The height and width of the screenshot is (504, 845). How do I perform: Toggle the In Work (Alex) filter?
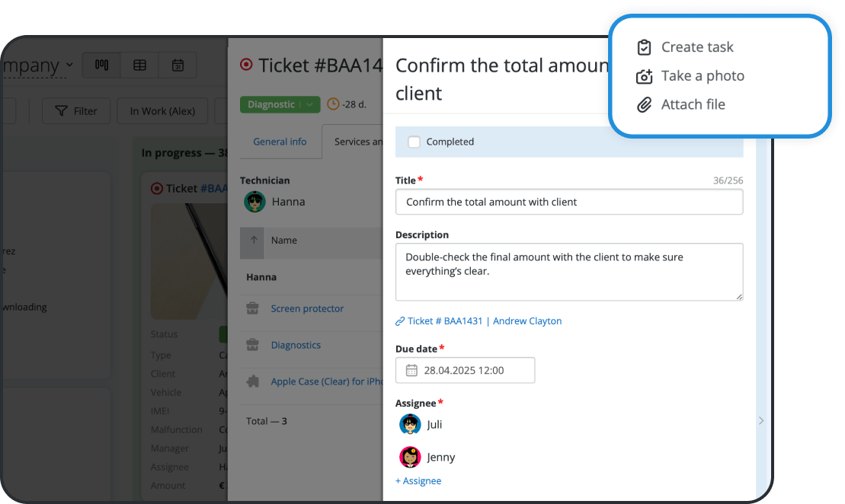[x=162, y=110]
